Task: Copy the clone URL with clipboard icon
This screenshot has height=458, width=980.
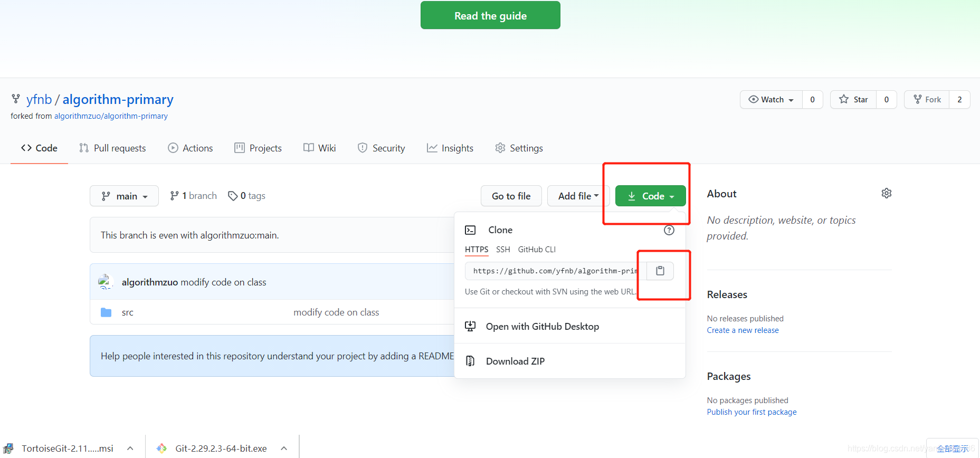Action: [660, 271]
